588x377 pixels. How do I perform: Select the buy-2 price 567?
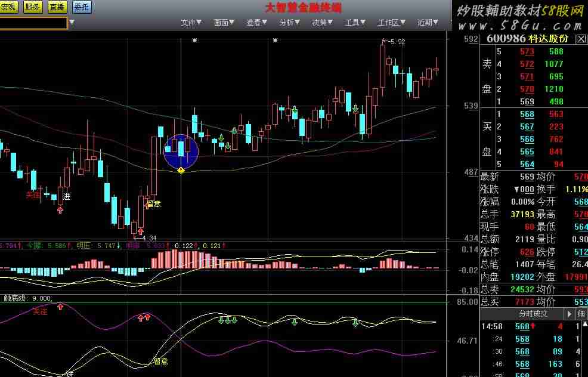527,127
